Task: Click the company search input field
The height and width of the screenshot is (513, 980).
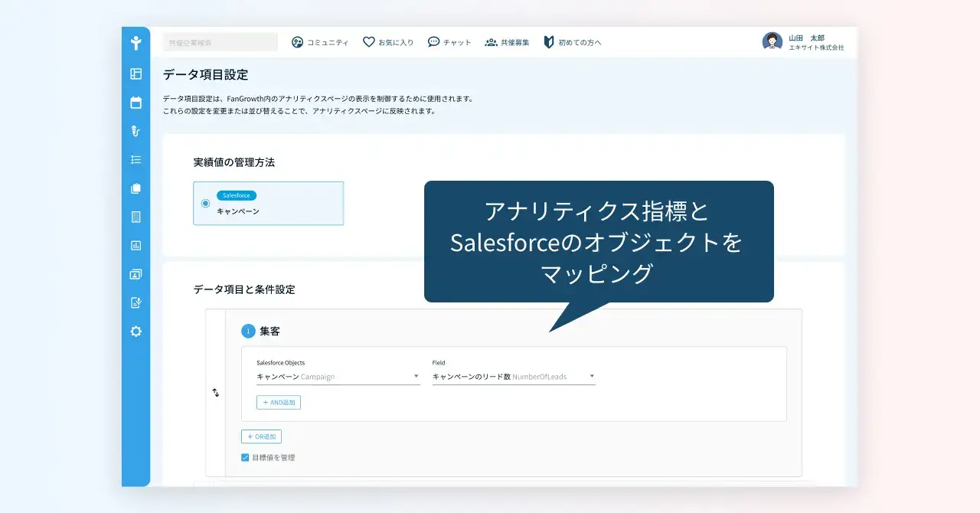Action: (220, 42)
